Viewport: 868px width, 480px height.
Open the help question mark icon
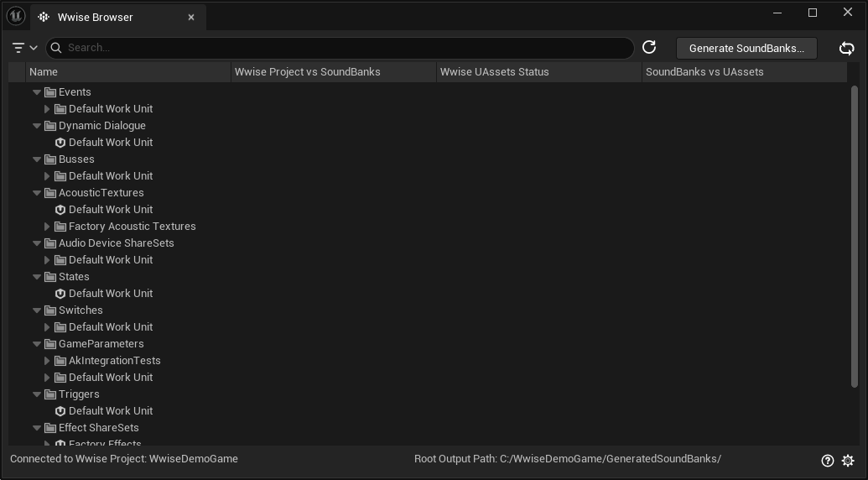828,460
